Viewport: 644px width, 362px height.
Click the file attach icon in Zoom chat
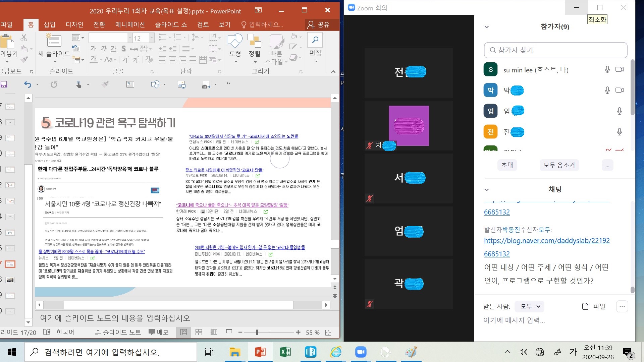(585, 306)
